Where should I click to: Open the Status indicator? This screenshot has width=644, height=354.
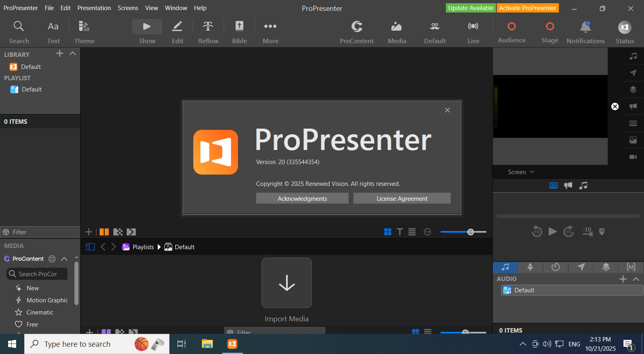click(625, 32)
